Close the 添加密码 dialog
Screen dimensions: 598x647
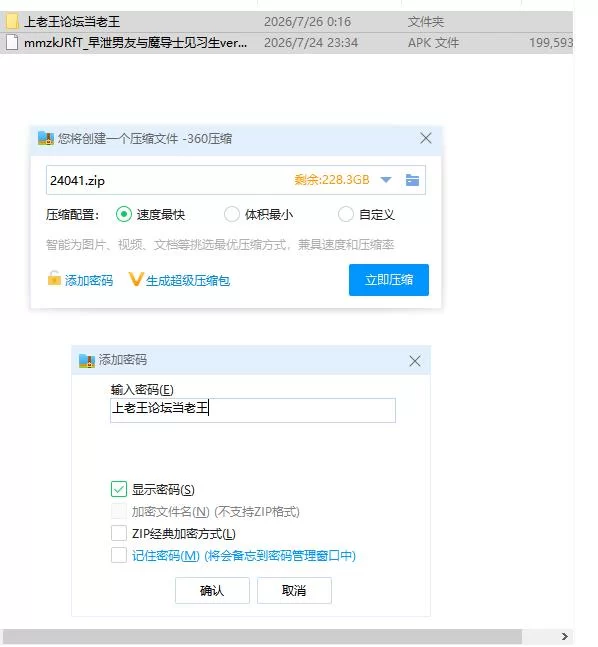pyautogui.click(x=415, y=361)
